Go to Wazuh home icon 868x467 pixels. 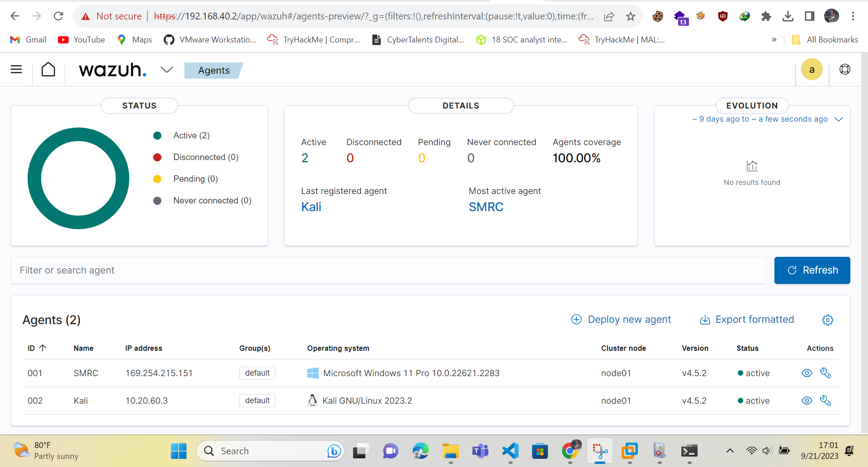[48, 70]
